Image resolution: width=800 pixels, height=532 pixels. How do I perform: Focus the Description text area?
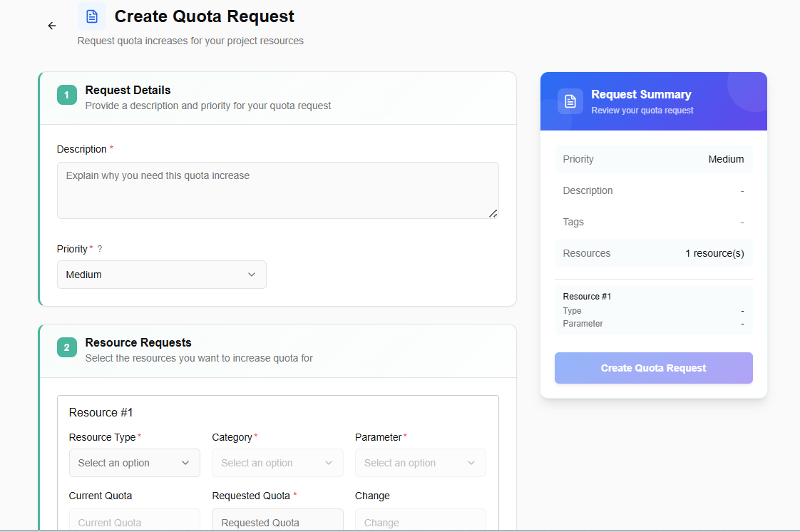point(277,190)
